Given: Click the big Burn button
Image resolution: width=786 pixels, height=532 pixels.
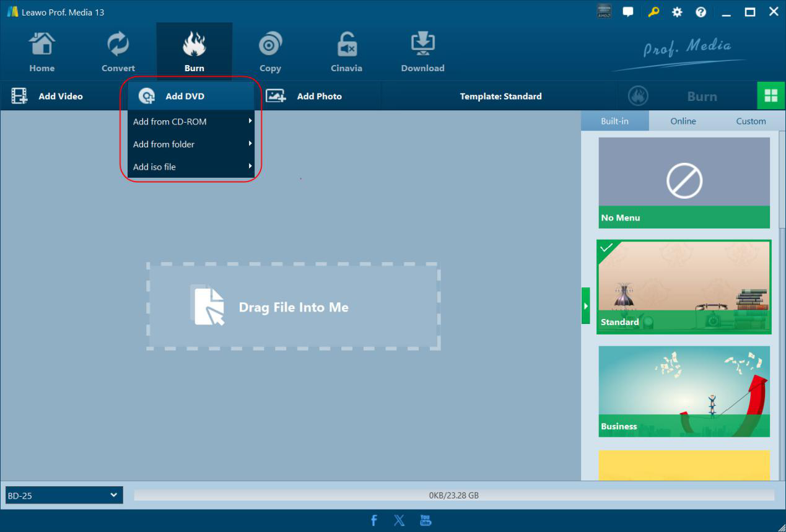Looking at the screenshot, I should [687, 96].
